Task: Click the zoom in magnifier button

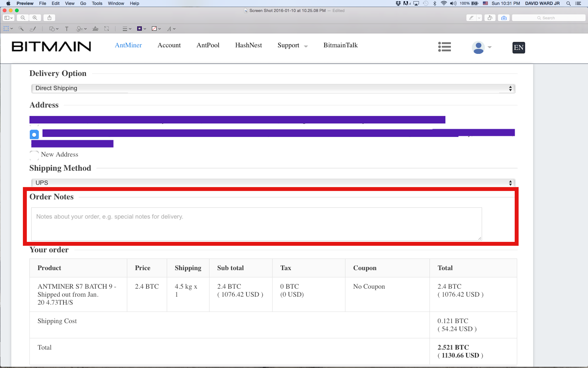Action: pos(35,18)
